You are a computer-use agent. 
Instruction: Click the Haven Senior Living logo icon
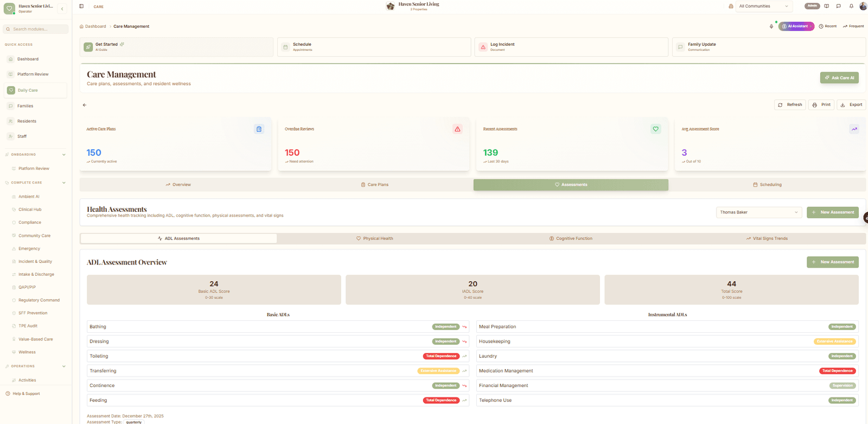(x=390, y=6)
